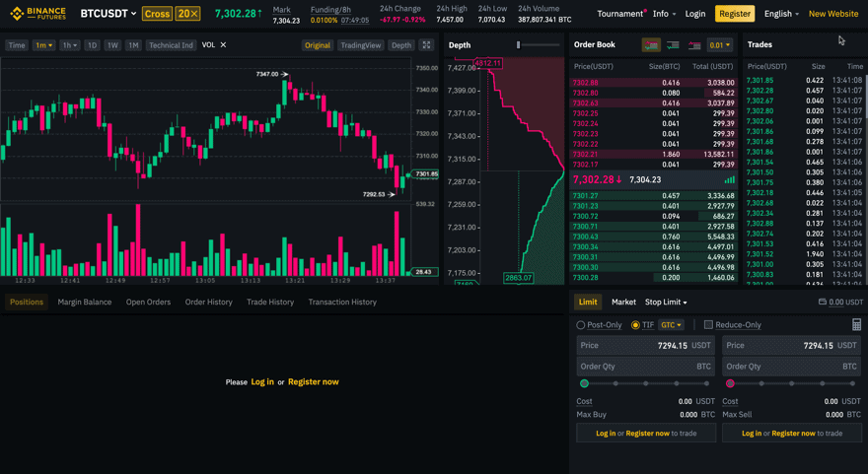
Task: Click Cross margin mode button
Action: (157, 14)
